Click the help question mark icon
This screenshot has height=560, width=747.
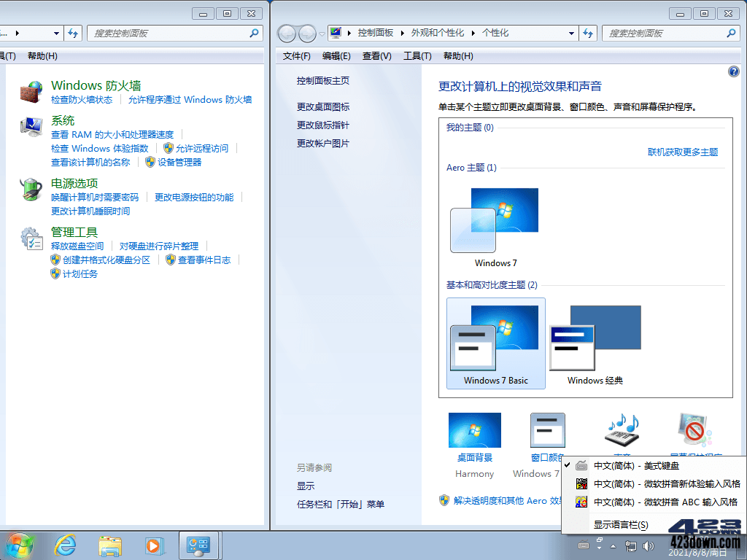734,71
